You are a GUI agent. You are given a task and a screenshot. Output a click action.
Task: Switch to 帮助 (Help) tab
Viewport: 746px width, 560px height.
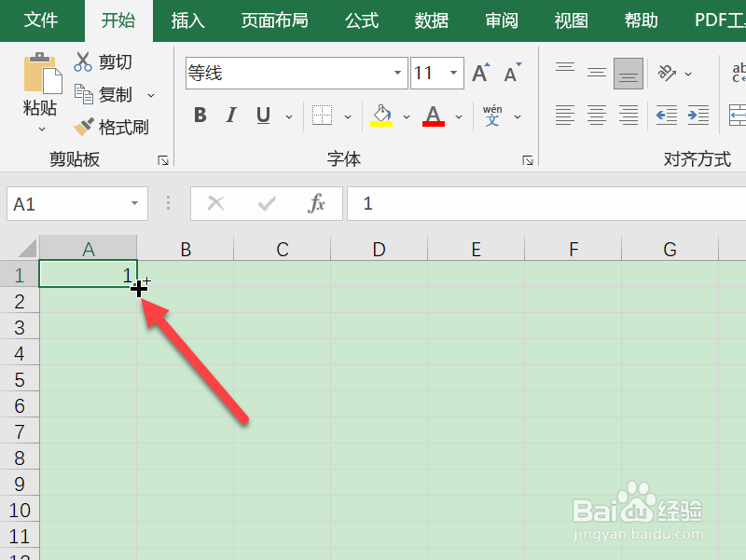pyautogui.click(x=641, y=20)
